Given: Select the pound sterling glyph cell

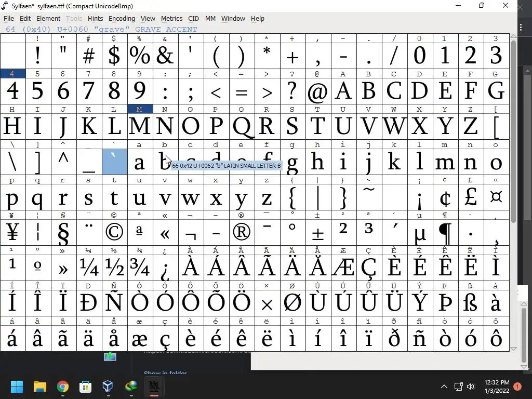Looking at the screenshot, I should click(x=471, y=197).
